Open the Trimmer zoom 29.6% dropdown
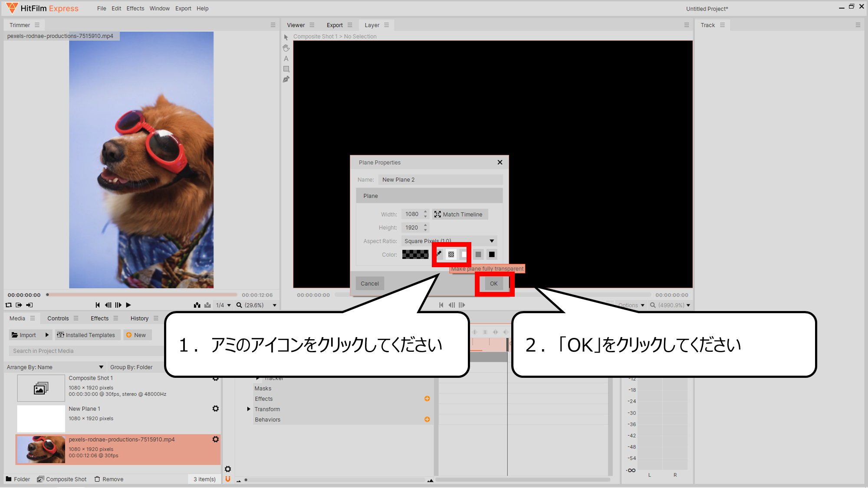This screenshot has width=868, height=488. click(x=256, y=305)
